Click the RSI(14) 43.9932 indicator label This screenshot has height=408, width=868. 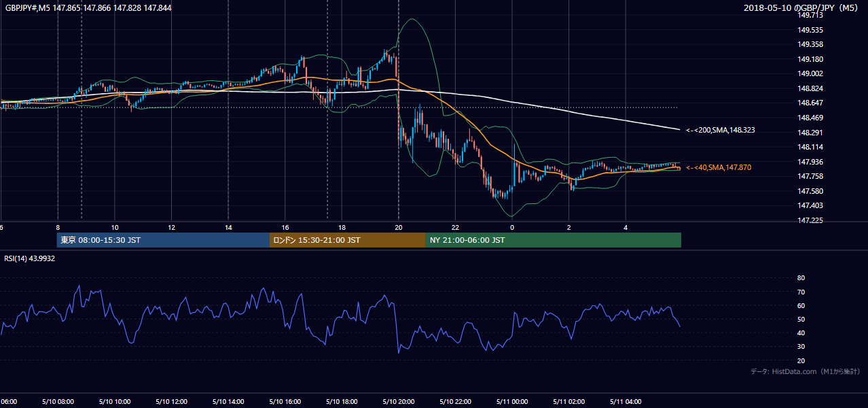30,258
